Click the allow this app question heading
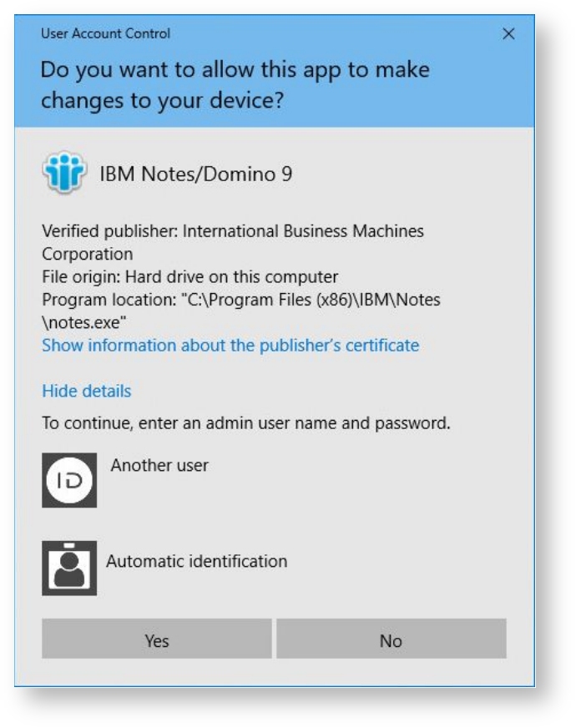576x728 pixels. point(235,84)
